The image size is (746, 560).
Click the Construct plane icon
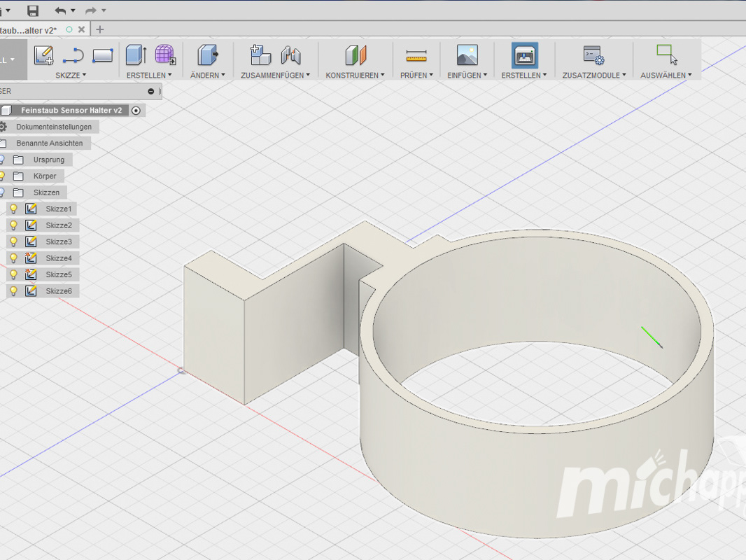point(356,55)
